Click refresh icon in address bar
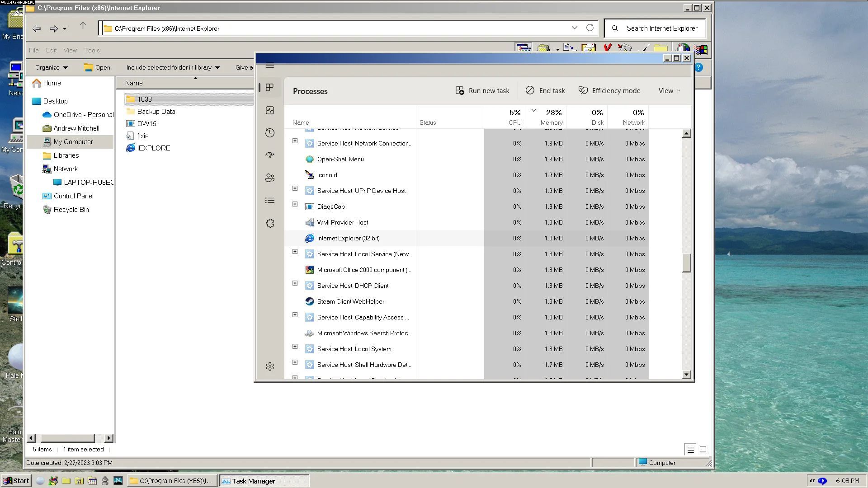 click(x=590, y=28)
